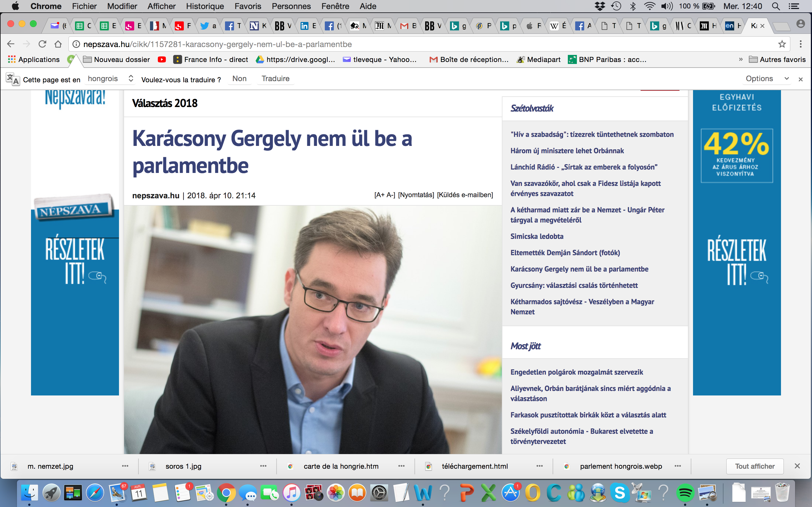
Task: Click Tout afficher downloads button
Action: point(754,466)
